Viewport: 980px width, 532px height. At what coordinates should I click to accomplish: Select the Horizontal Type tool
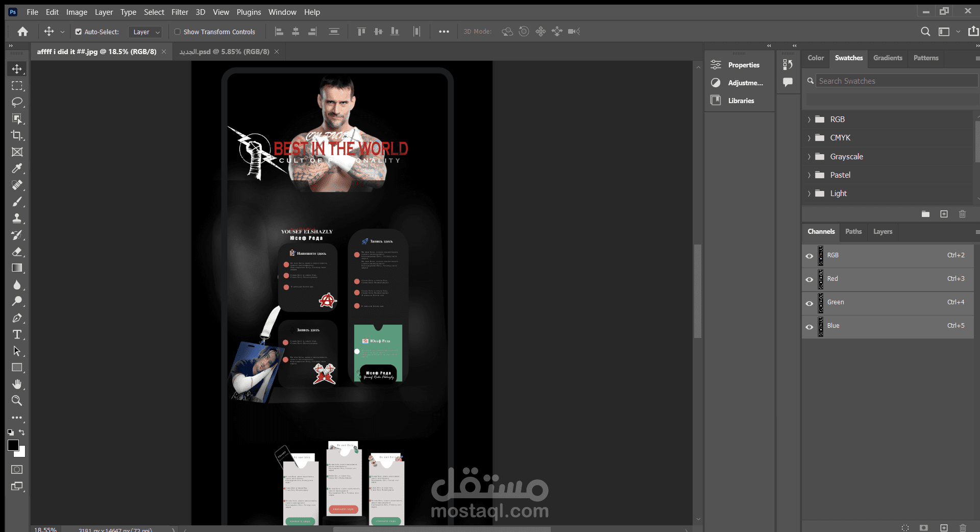point(17,334)
